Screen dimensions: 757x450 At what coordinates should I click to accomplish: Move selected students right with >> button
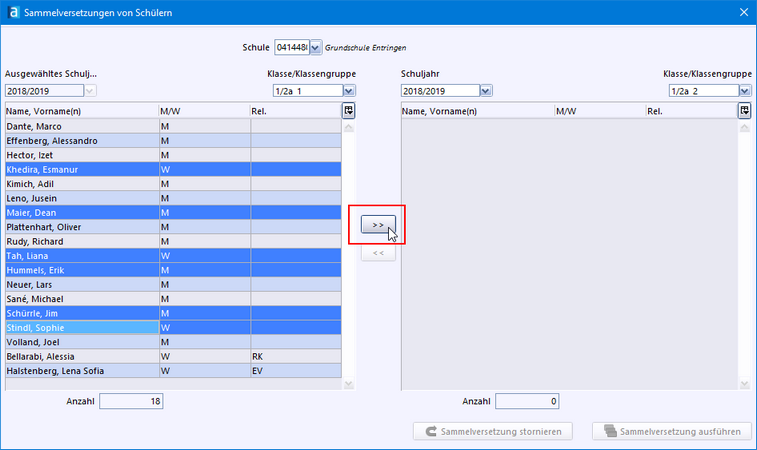(x=378, y=226)
